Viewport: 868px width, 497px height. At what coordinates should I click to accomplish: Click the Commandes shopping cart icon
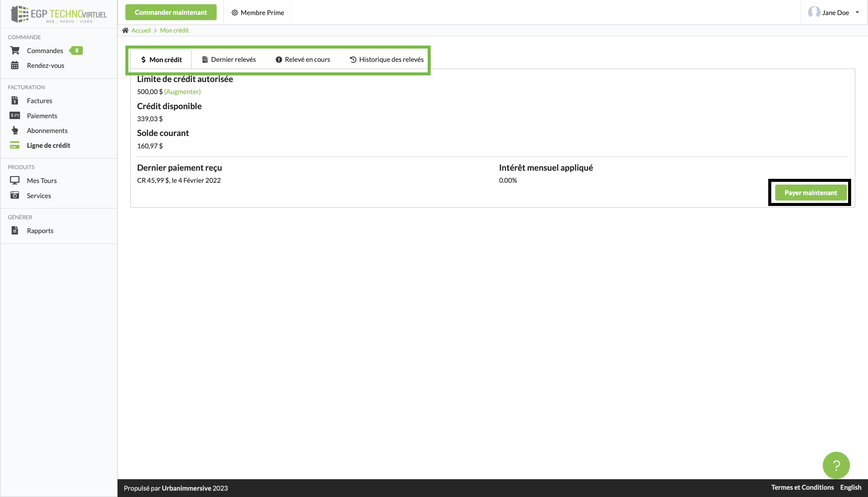pos(15,51)
